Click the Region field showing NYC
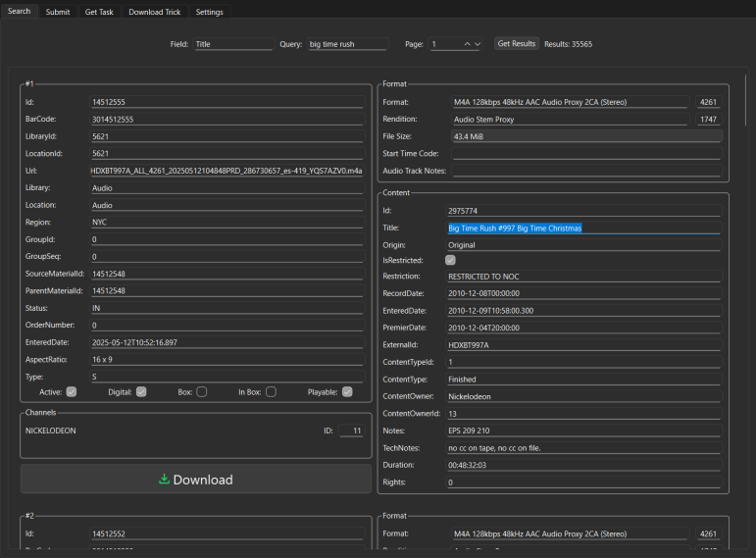The height and width of the screenshot is (558, 756). click(x=227, y=222)
